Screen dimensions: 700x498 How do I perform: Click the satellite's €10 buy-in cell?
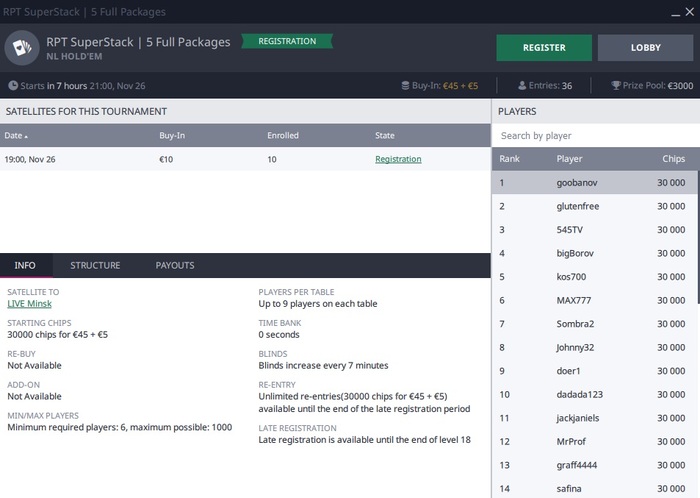pos(166,159)
